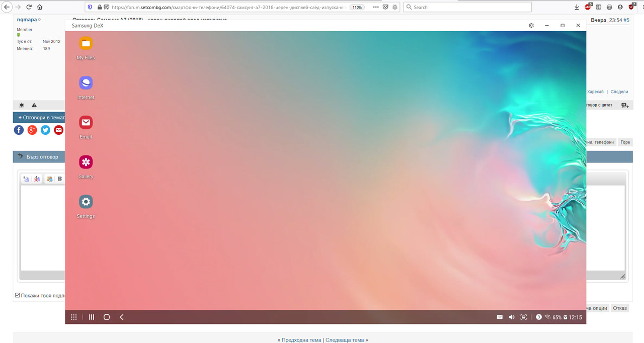The image size is (644, 343).
Task: Click the 12:15 clock in DeX taskbar
Action: [x=576, y=317]
